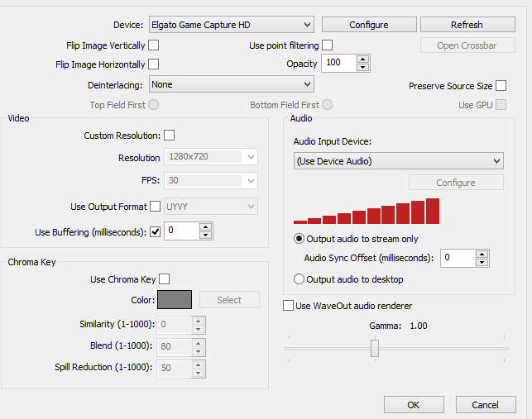Click Cancel to discard changes
The width and height of the screenshot is (532, 419).
[x=486, y=405]
